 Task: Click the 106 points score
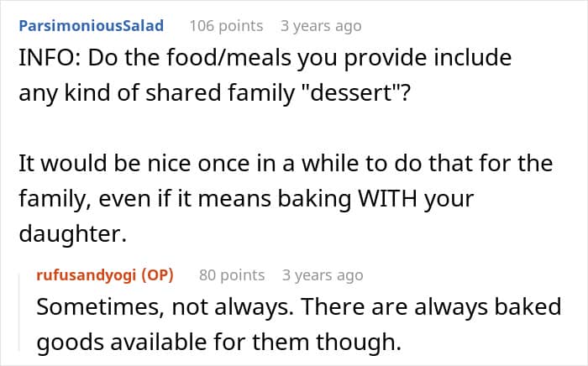pos(226,26)
